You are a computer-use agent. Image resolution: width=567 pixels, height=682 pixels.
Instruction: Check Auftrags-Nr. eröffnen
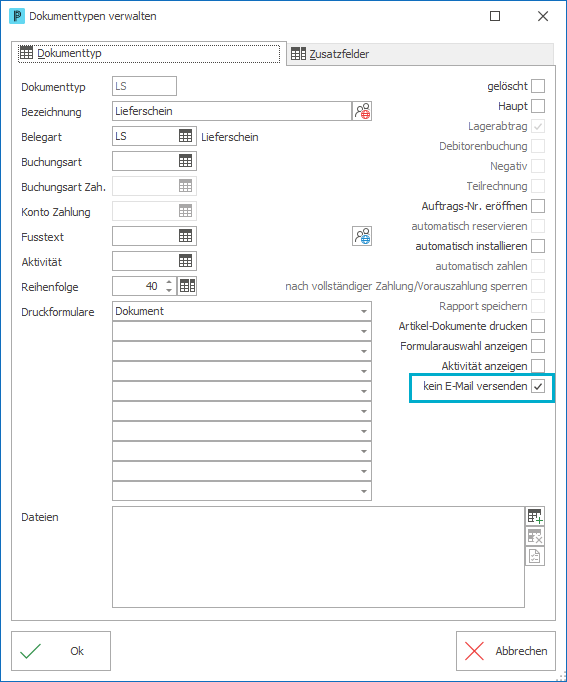point(538,206)
